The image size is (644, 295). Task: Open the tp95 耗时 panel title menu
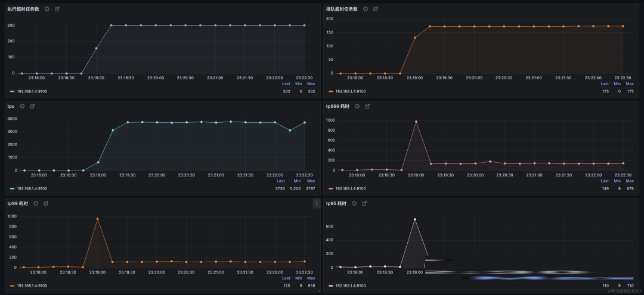(x=338, y=203)
